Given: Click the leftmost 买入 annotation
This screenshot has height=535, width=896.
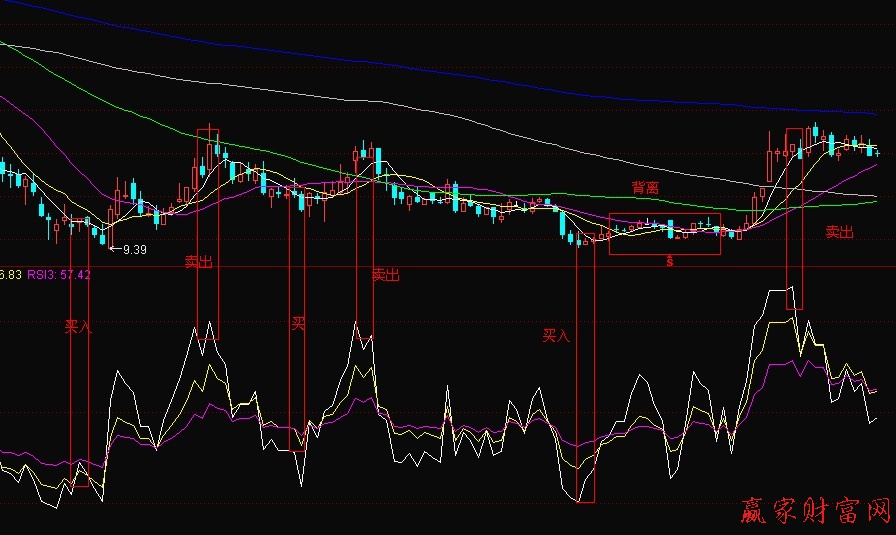Looking at the screenshot, I should [78, 325].
